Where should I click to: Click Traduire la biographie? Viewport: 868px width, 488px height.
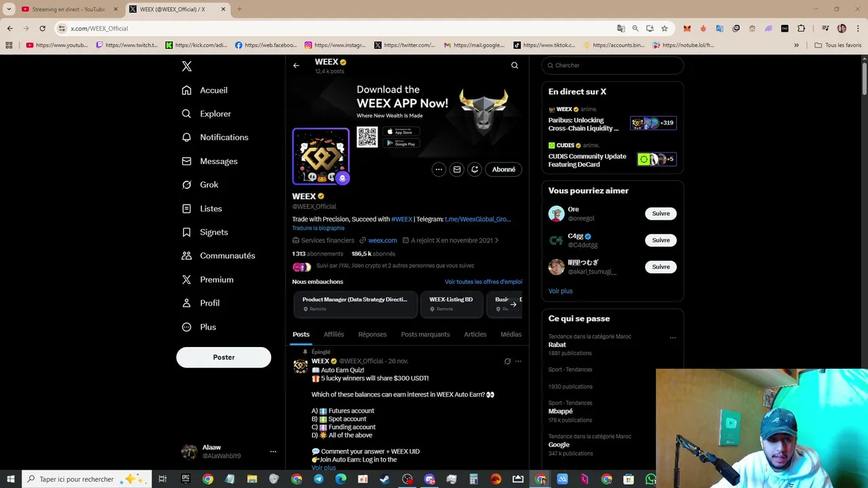pos(318,228)
